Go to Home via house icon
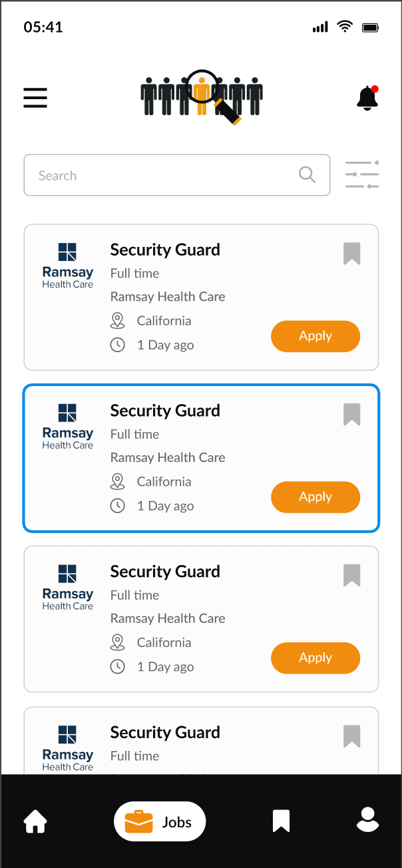Viewport: 402px width, 868px height. [35, 821]
